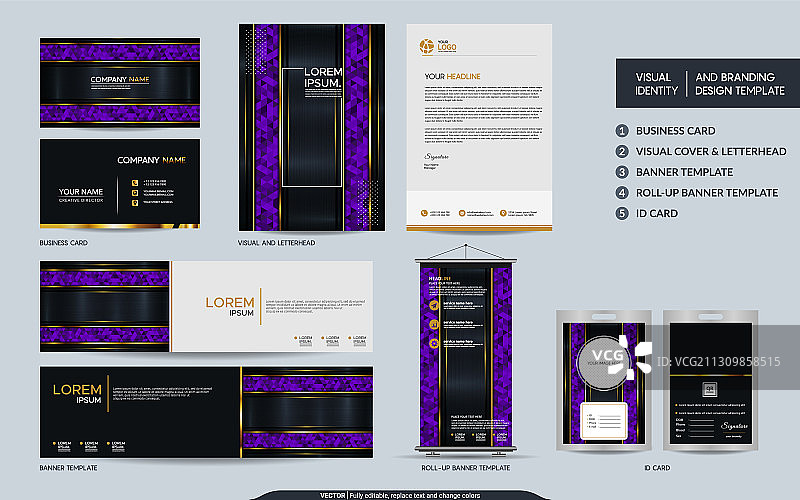Click the purple pattern strip on the front business card
Screen dimensions: 800x500
point(120,115)
